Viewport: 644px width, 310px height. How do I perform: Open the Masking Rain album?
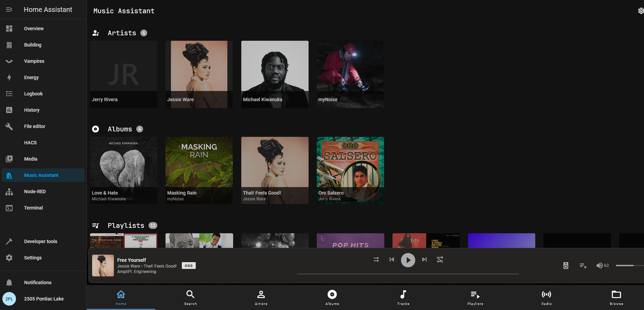tap(199, 170)
